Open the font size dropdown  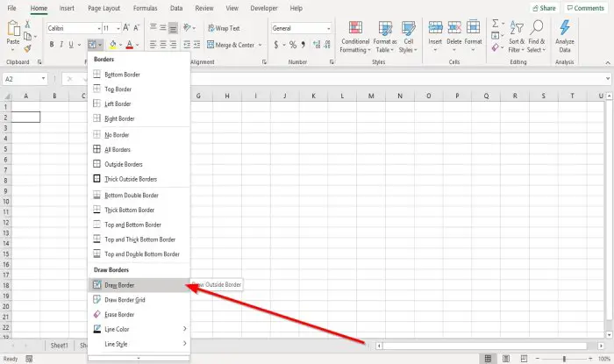[x=118, y=28]
